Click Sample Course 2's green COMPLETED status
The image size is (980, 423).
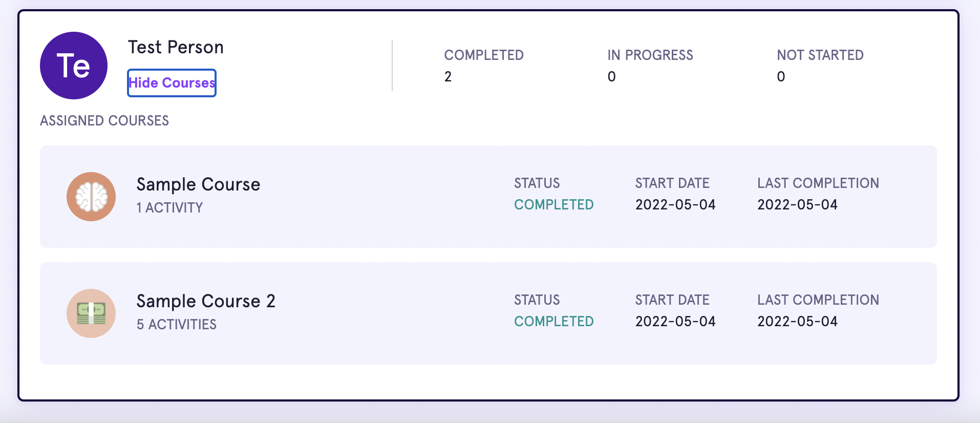click(554, 321)
